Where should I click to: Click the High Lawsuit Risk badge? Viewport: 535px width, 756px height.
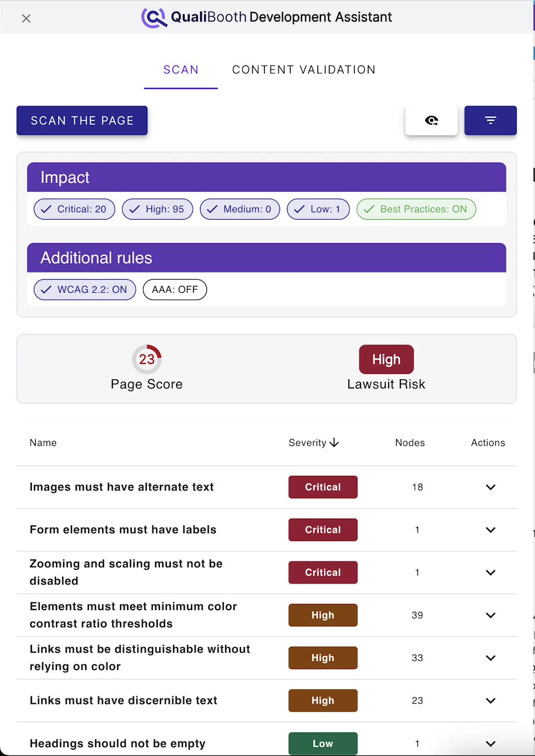click(x=386, y=360)
